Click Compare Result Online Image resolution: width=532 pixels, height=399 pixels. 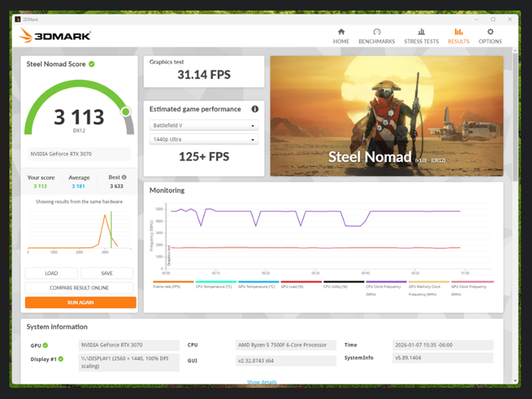79,288
